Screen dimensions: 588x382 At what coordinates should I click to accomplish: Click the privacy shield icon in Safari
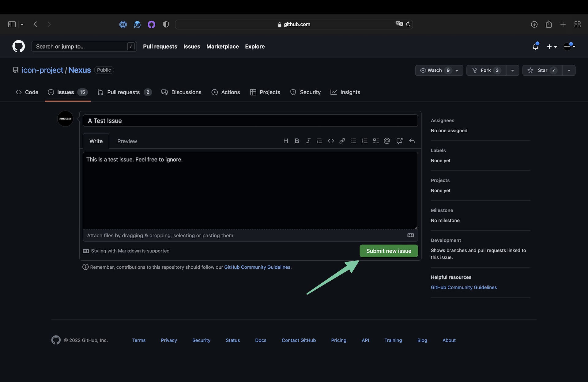click(x=166, y=24)
